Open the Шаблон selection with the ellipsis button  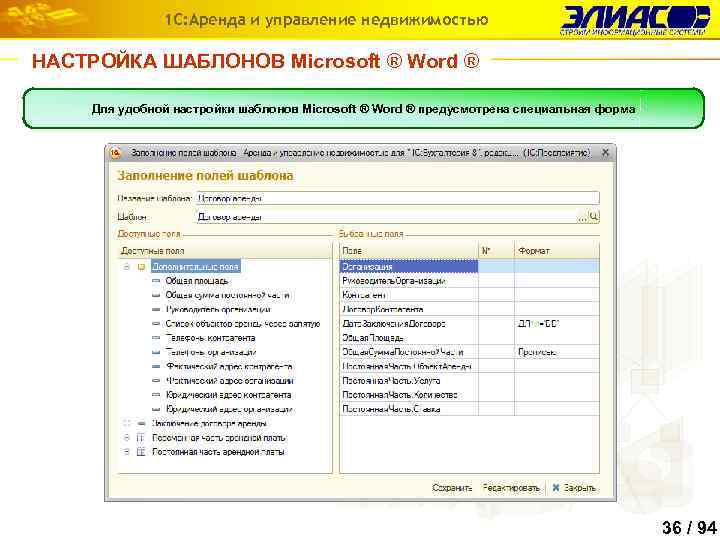coord(582,217)
